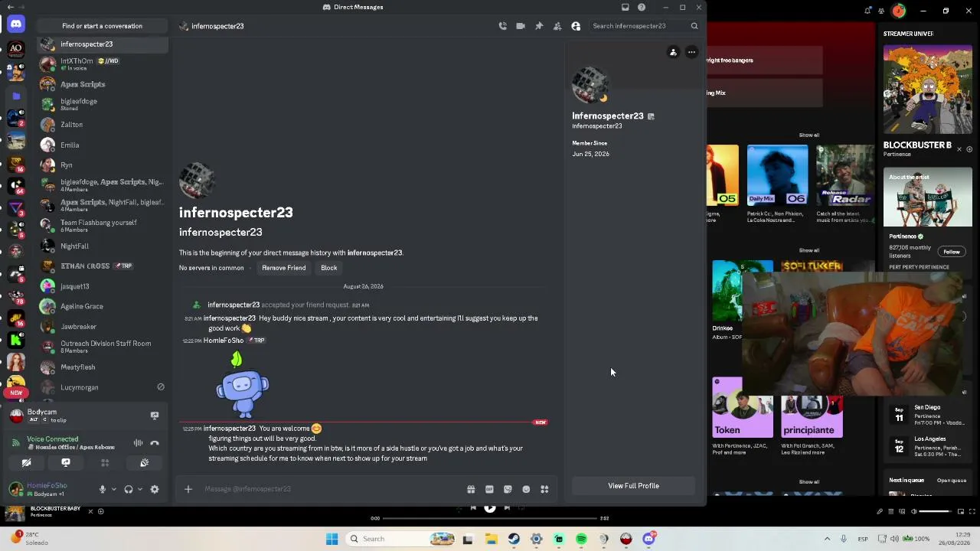Viewport: 980px width, 551px height.
Task: Hide the user profile panel
Action: click(576, 26)
